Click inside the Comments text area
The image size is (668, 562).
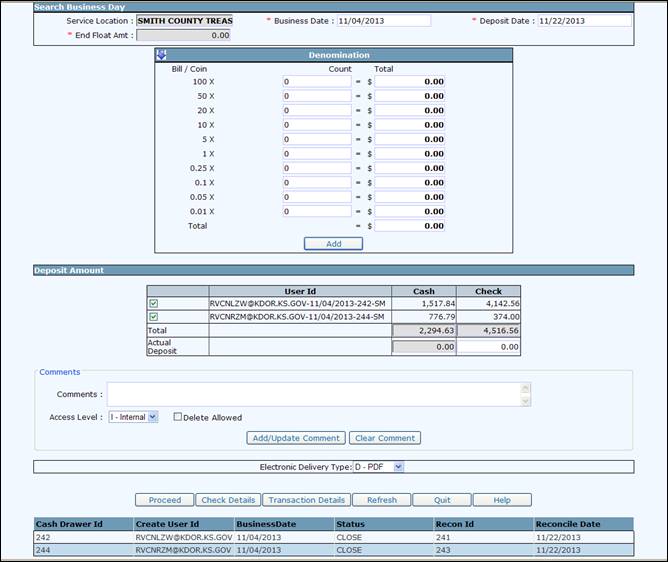click(x=313, y=394)
